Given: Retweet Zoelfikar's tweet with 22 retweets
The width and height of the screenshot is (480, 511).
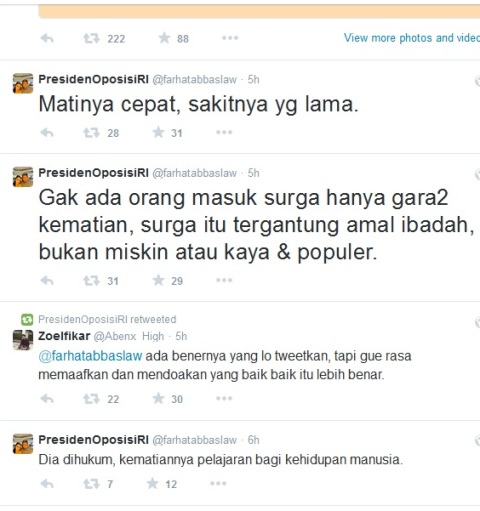Looking at the screenshot, I should 91,399.
